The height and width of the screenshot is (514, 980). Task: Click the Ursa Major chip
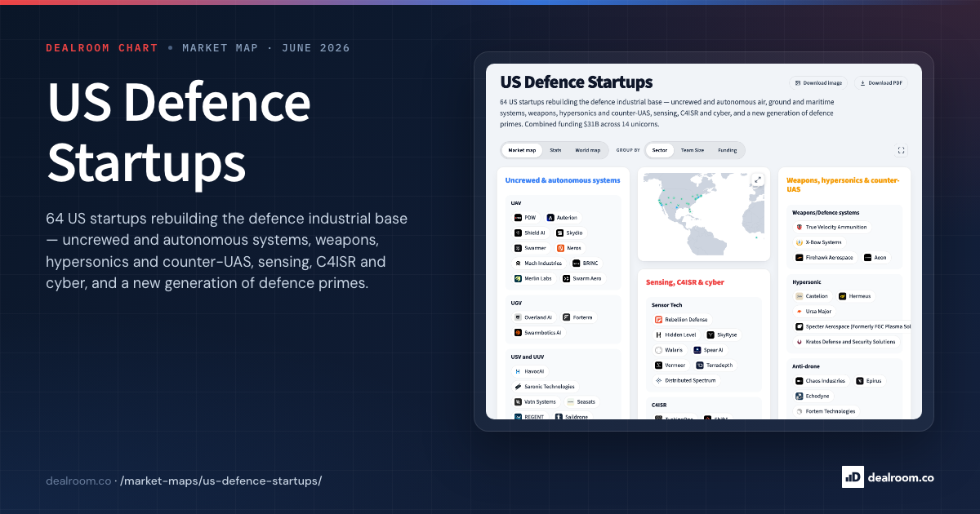[x=815, y=312]
